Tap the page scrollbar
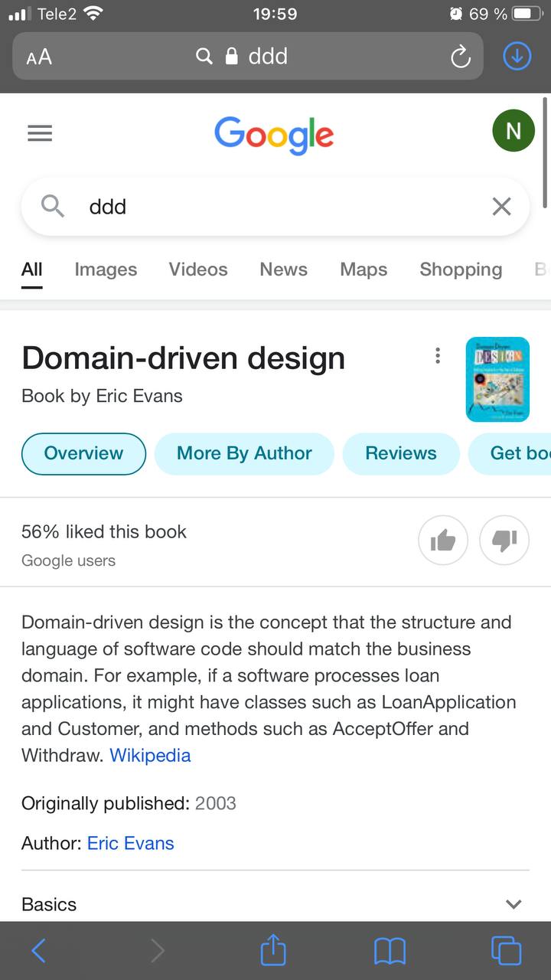 point(546,153)
